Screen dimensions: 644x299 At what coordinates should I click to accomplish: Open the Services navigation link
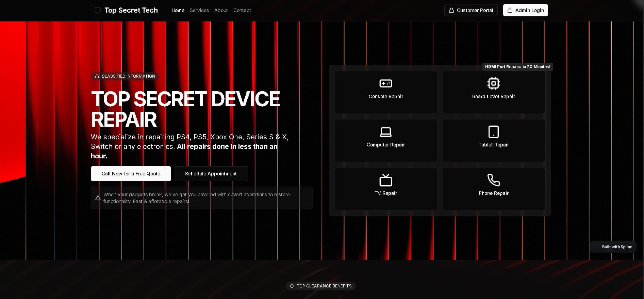point(199,10)
